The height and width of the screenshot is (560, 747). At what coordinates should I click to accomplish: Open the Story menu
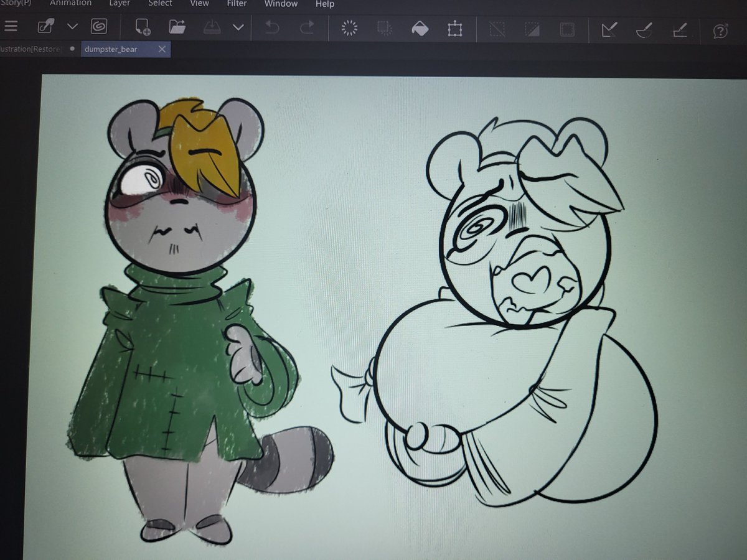tap(14, 3)
